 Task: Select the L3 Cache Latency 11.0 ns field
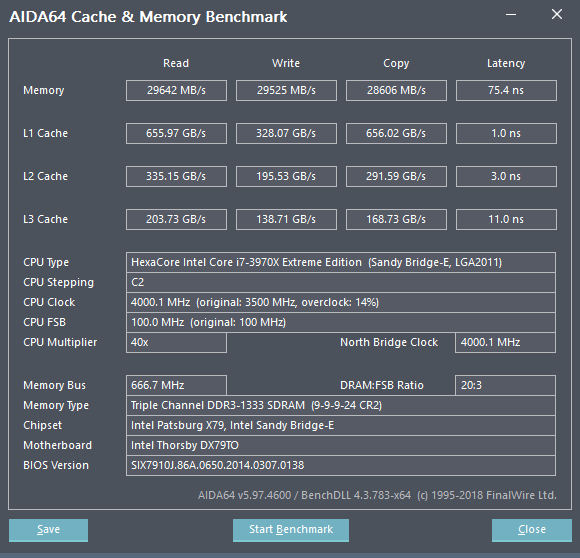click(506, 219)
